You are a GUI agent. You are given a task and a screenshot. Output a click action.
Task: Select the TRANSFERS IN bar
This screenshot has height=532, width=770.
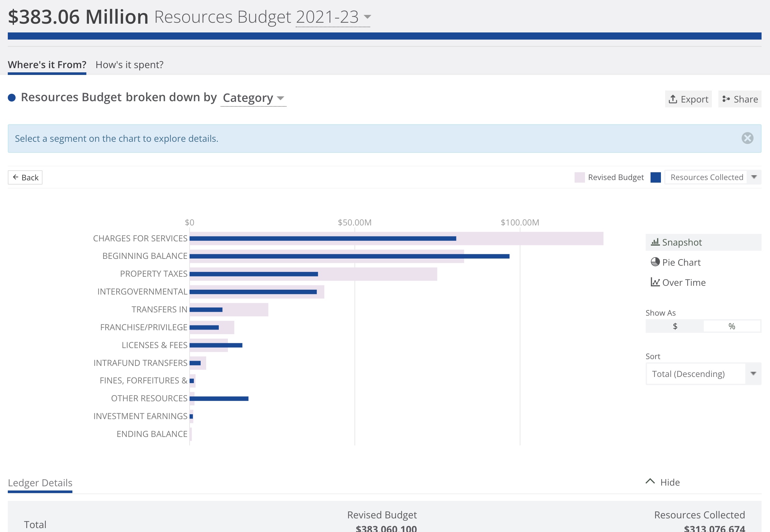click(229, 309)
